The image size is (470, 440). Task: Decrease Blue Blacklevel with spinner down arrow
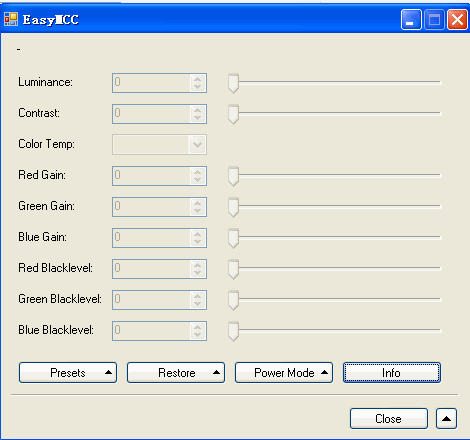[198, 335]
